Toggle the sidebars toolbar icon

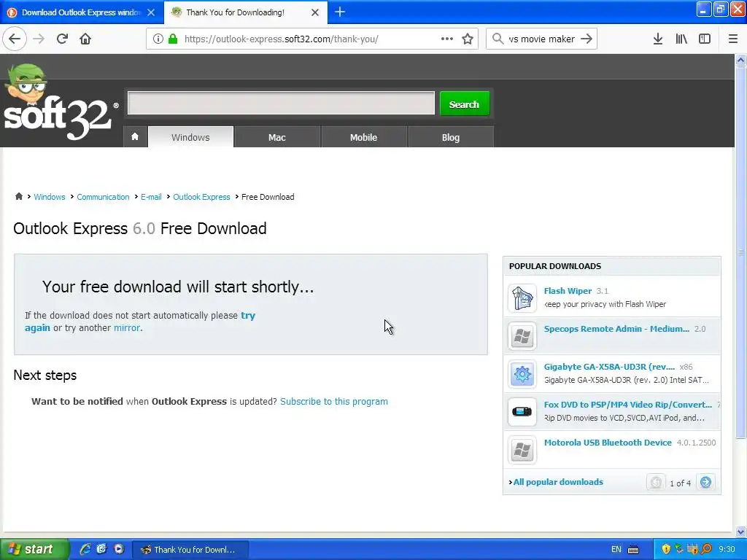(x=705, y=39)
